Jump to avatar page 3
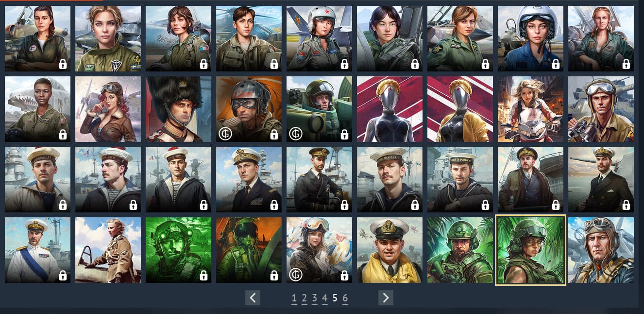Viewport: 644px width, 314px height. point(315,298)
